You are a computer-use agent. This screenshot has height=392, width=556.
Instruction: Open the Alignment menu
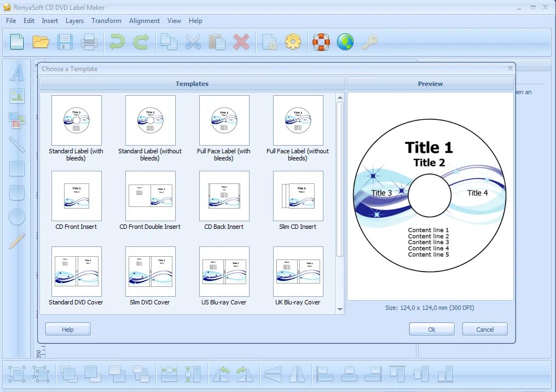coord(144,21)
